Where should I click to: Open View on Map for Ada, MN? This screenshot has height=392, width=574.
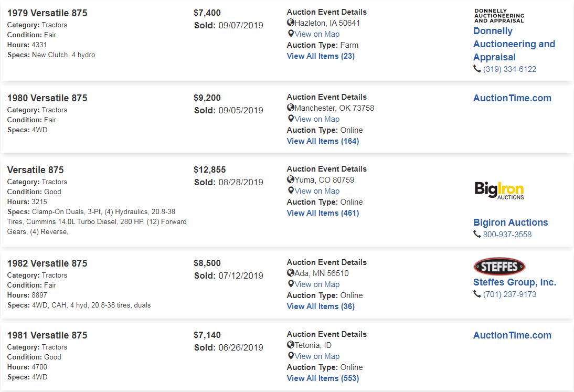(x=317, y=284)
